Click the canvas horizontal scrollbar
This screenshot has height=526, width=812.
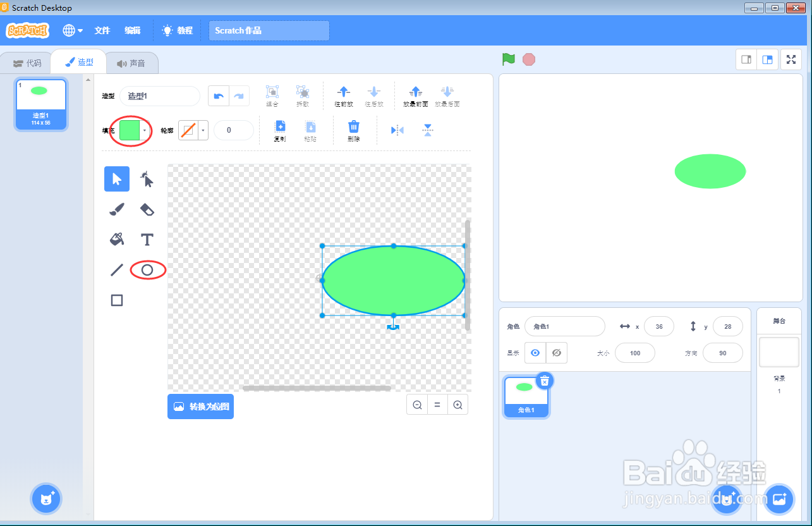[x=317, y=388]
